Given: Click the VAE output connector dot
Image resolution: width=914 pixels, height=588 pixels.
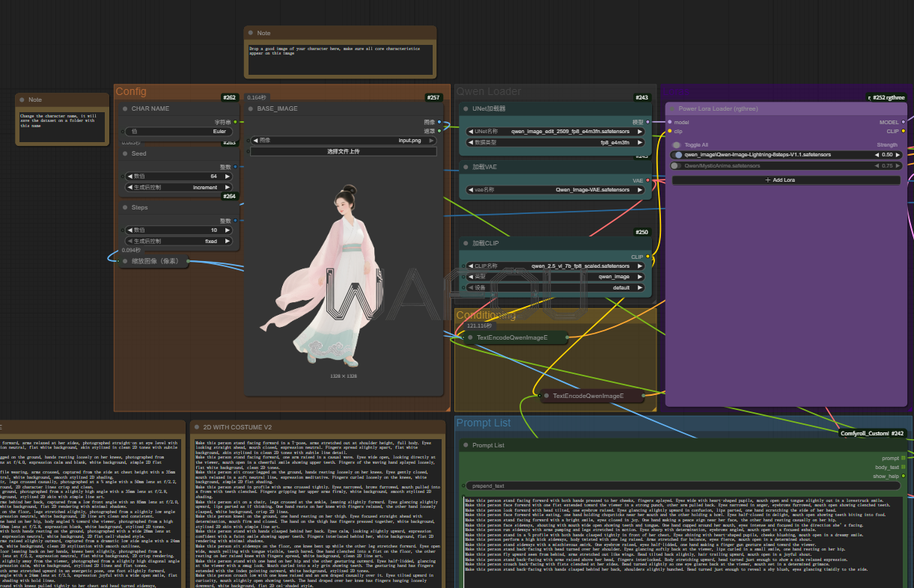Looking at the screenshot, I should (649, 180).
